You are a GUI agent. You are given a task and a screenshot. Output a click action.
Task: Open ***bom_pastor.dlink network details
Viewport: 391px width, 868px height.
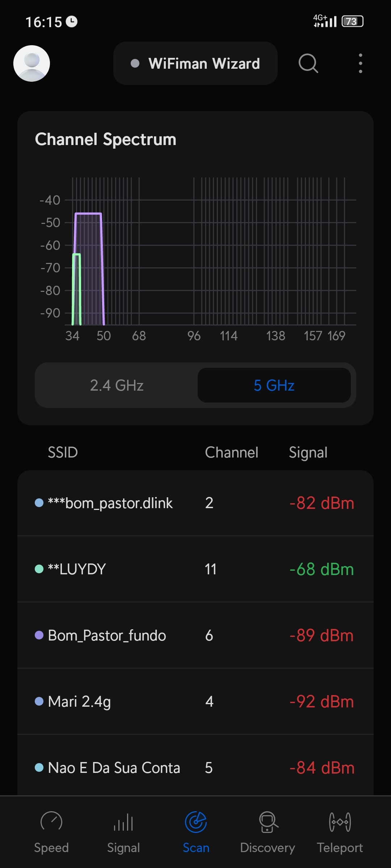pyautogui.click(x=195, y=503)
